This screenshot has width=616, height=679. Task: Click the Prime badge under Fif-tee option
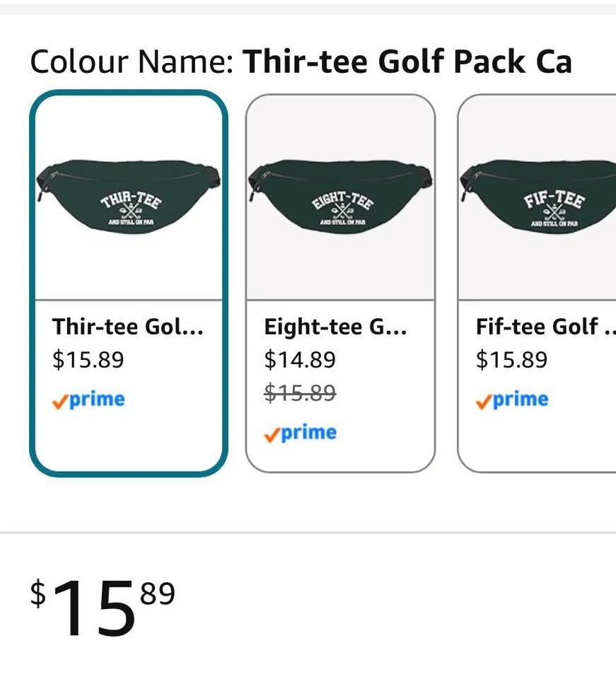coord(512,400)
